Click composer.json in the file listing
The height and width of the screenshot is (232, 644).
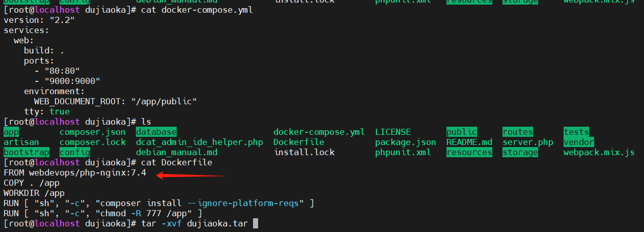92,132
